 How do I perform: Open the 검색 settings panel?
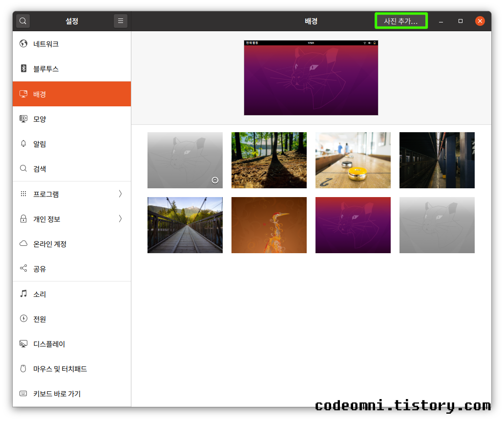(x=72, y=169)
